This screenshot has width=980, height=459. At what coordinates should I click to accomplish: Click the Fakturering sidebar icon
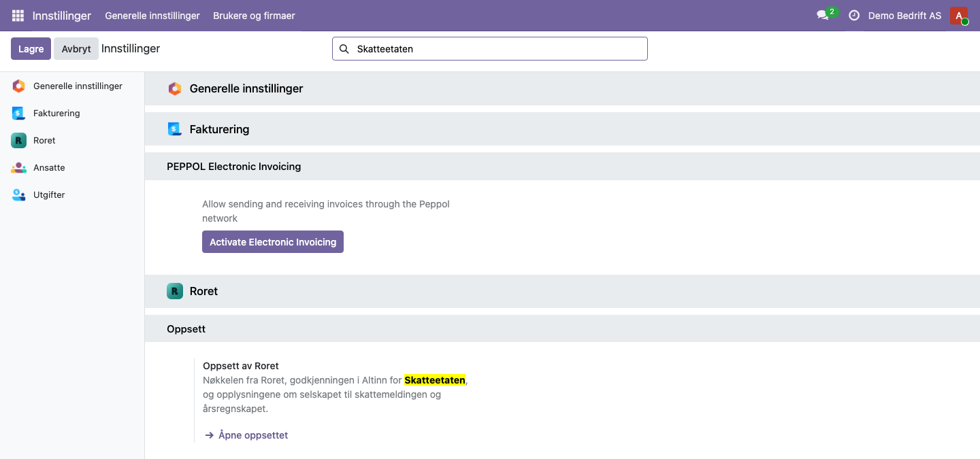pyautogui.click(x=18, y=114)
